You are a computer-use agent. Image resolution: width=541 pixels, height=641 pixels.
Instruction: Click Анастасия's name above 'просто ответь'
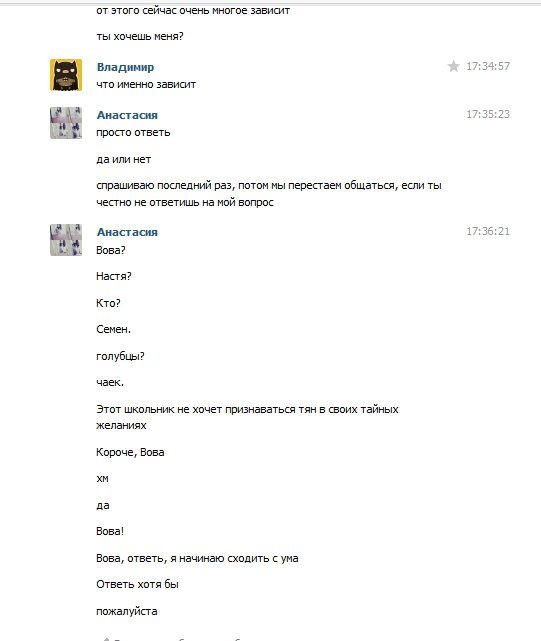click(127, 115)
